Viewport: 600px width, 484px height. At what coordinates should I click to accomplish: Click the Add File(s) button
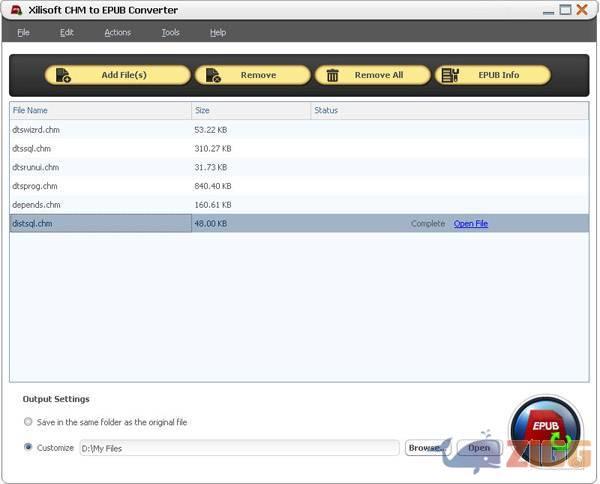tap(117, 75)
